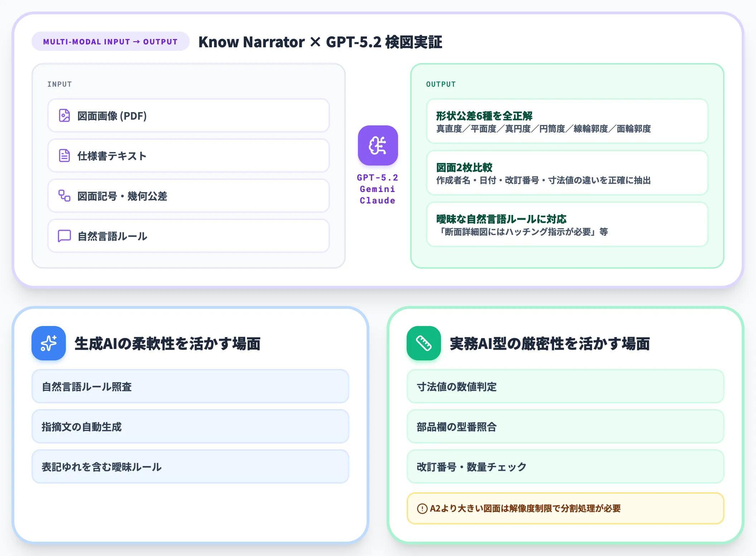Image resolution: width=756 pixels, height=556 pixels.
Task: Click the image file icon beside 図面画像 (PDF)
Action: 64,116
